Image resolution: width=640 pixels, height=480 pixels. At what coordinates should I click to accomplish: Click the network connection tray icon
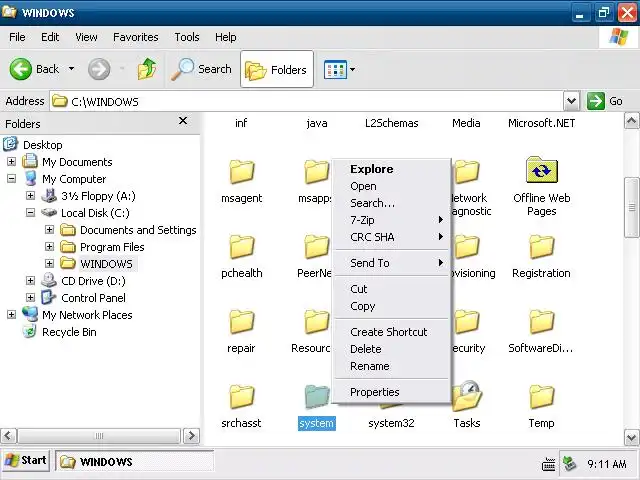(569, 463)
